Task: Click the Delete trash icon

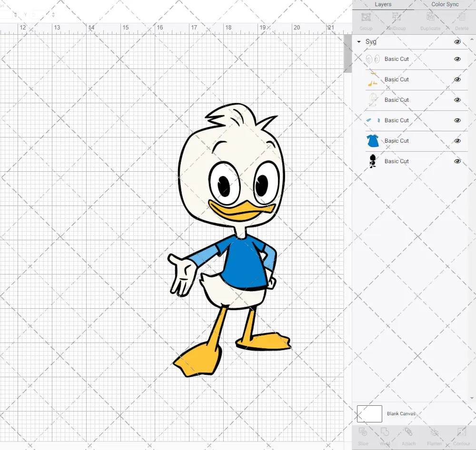Action: [462, 17]
